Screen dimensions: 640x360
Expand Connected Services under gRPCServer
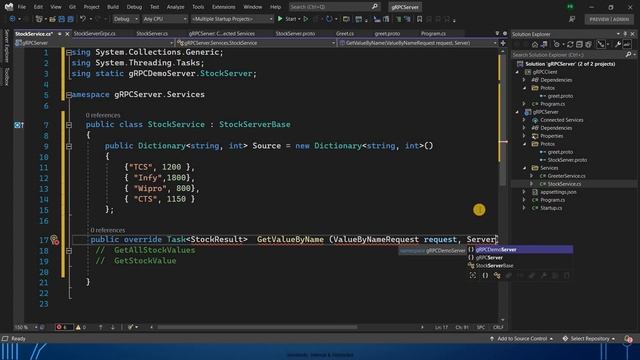click(x=524, y=120)
